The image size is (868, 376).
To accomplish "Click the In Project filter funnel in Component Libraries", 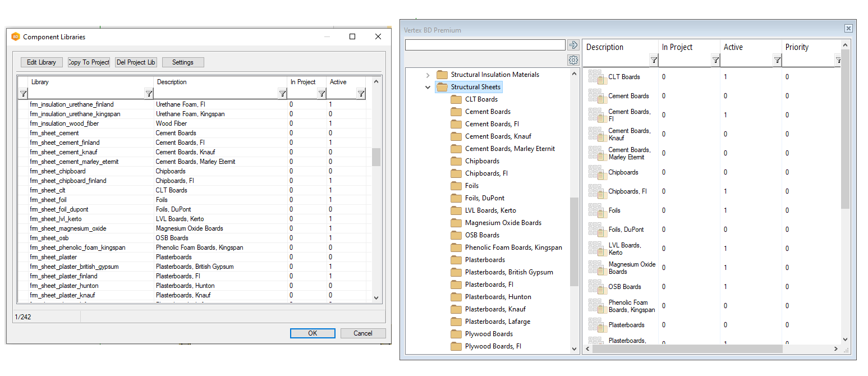I will point(322,94).
